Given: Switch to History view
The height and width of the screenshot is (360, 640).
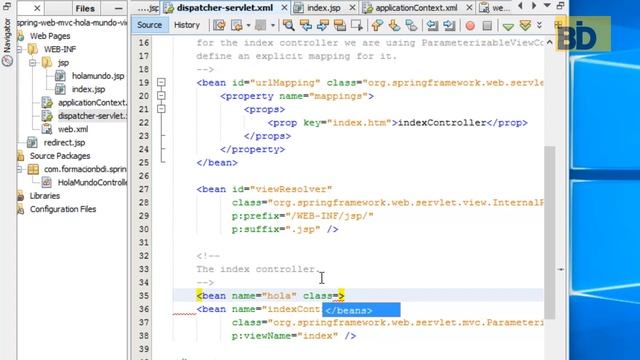Looking at the screenshot, I should (187, 25).
